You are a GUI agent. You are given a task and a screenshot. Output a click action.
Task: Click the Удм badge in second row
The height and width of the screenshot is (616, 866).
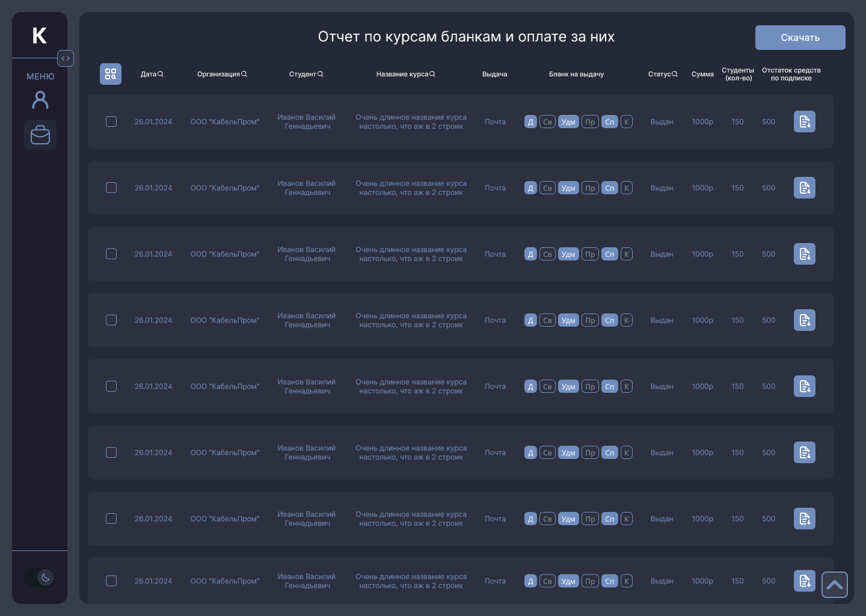568,188
